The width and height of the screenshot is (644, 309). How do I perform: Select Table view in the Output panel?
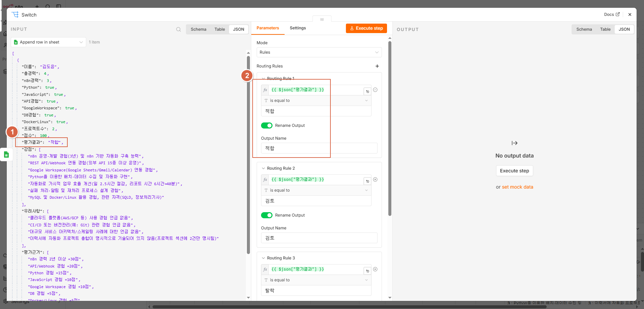click(x=605, y=29)
